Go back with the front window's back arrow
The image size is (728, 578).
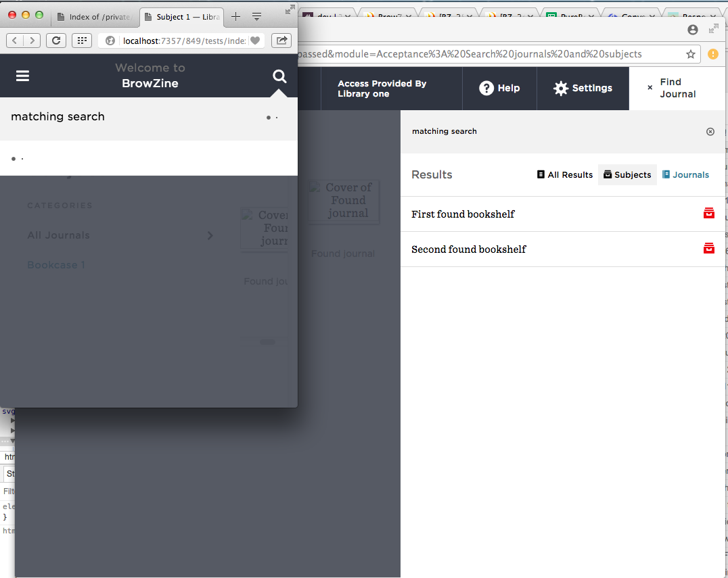pos(14,41)
